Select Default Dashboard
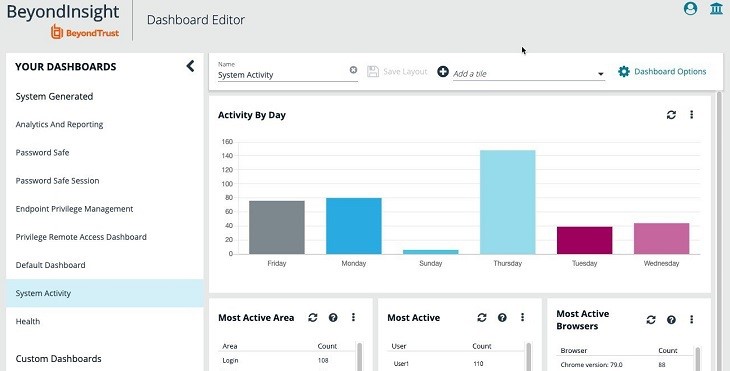 pyautogui.click(x=105, y=265)
